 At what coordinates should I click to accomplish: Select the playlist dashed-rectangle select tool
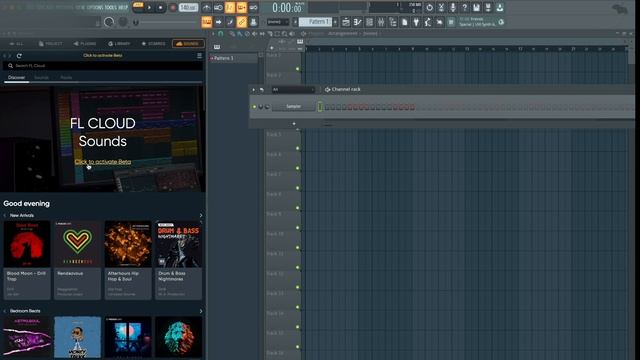(277, 33)
